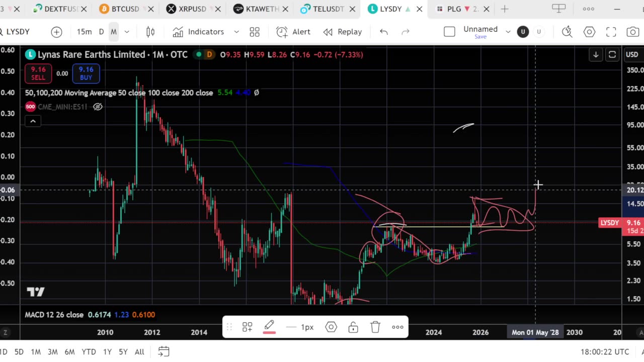Switch to the BTCUSD browser tab
The width and height of the screenshot is (644, 362).
(125, 9)
